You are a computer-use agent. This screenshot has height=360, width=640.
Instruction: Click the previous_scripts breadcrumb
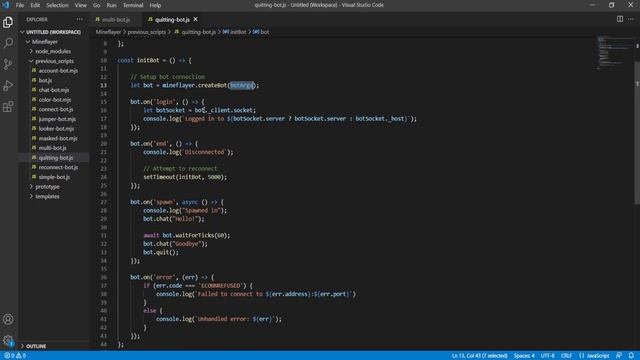tap(147, 32)
